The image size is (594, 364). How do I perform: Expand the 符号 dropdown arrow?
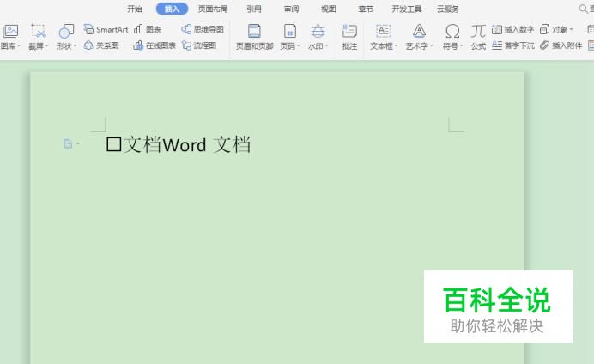461,45
